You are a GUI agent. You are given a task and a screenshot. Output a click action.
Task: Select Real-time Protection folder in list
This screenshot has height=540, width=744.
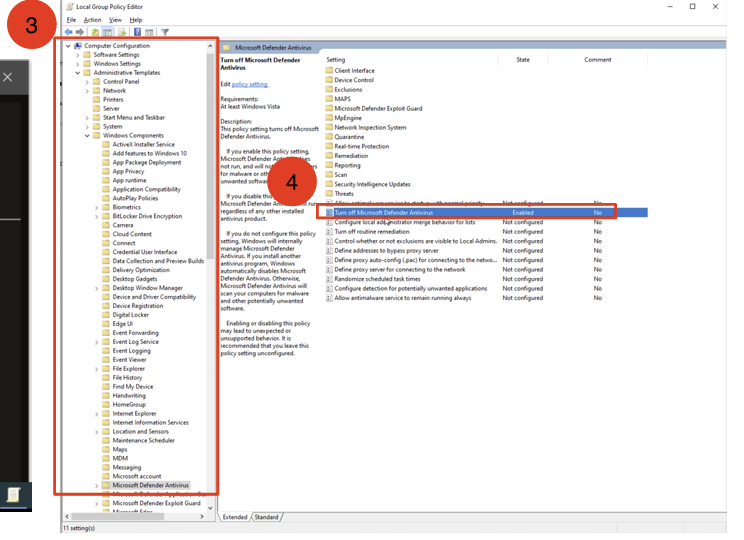(x=362, y=146)
